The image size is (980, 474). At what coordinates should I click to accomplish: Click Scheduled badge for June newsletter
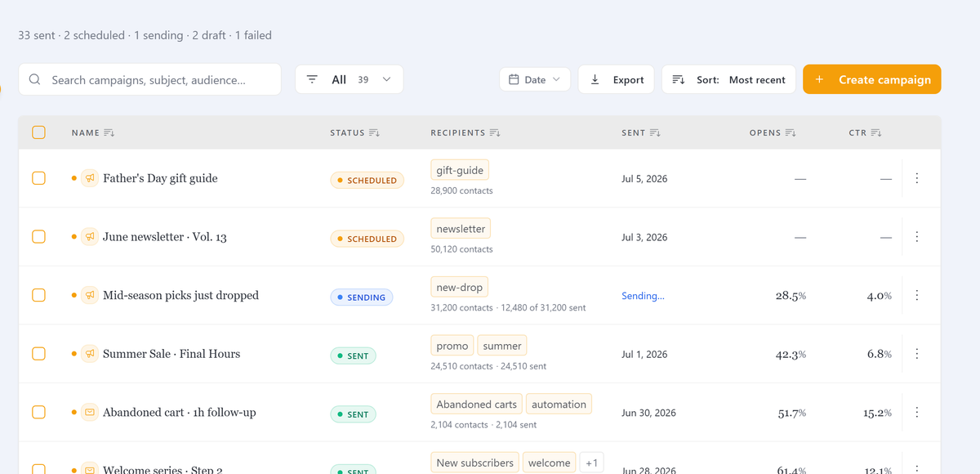[367, 239]
